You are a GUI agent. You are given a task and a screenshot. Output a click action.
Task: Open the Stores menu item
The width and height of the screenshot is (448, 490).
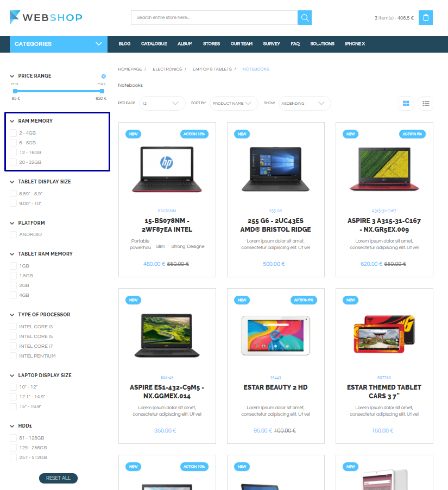[211, 44]
